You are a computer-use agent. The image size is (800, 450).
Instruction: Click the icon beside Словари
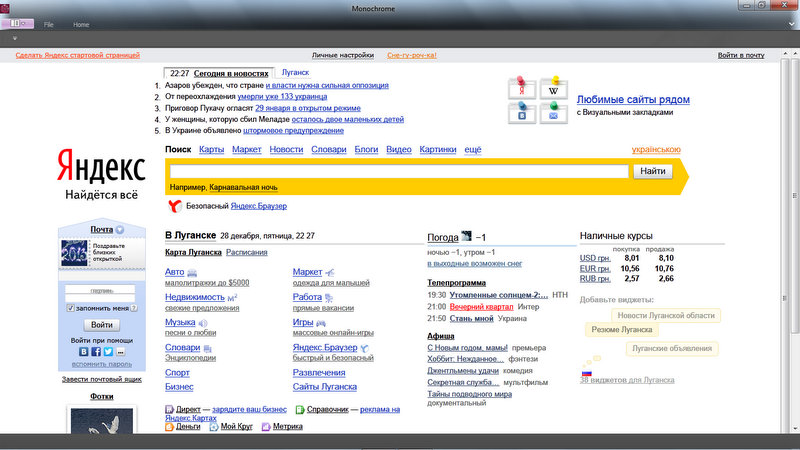pyautogui.click(x=208, y=348)
